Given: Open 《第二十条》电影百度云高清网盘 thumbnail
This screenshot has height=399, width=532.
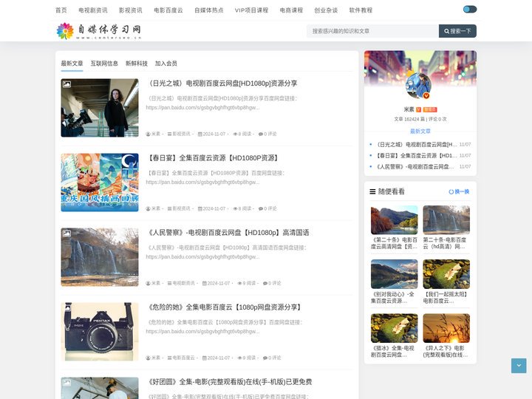Looking at the screenshot, I should pyautogui.click(x=395, y=220).
